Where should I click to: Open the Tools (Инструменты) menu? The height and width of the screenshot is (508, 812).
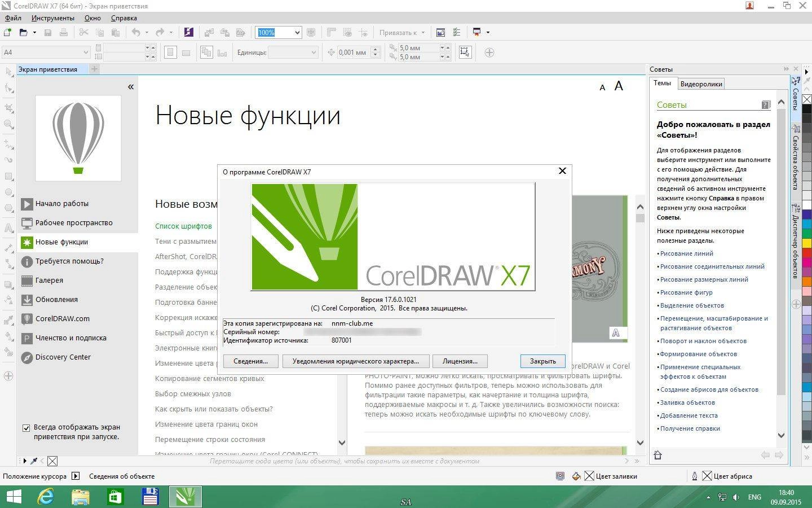pos(52,17)
